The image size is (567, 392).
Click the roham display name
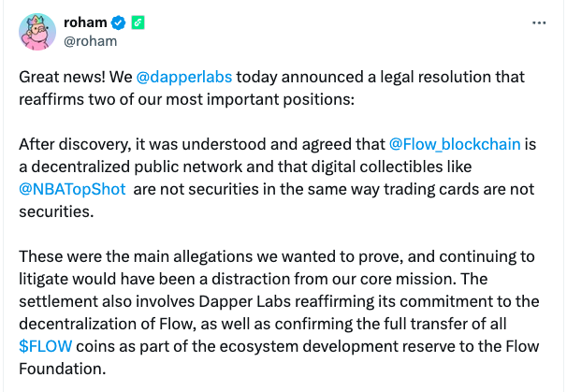click(x=85, y=22)
